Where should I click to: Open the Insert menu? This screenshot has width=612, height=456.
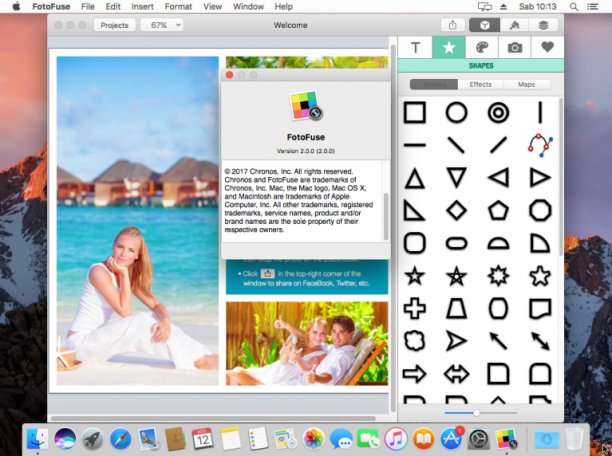pos(142,7)
